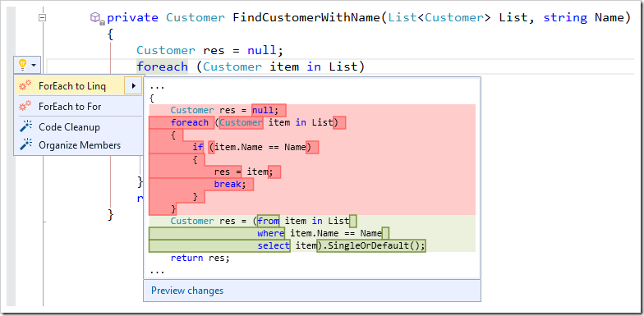This screenshot has height=316, width=644.
Task: Click 'List<Customer>' parameter type in signature
Action: (439, 17)
